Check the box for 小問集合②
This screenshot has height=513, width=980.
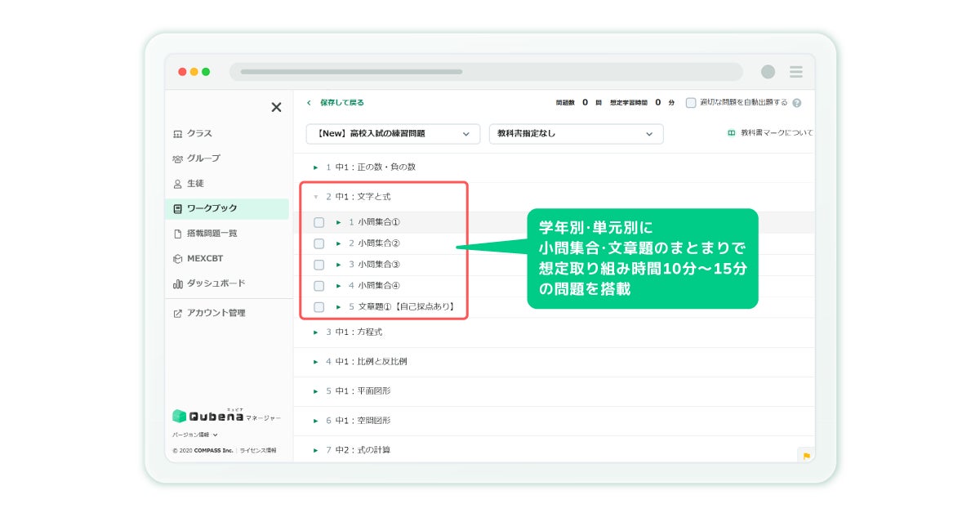tap(318, 243)
